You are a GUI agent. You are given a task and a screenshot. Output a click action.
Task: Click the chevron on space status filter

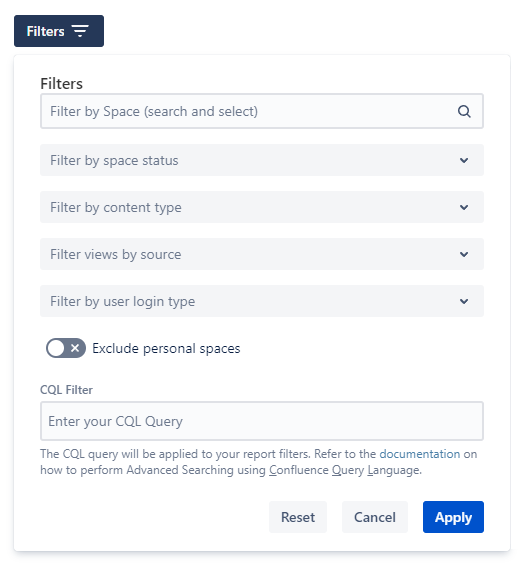click(464, 160)
